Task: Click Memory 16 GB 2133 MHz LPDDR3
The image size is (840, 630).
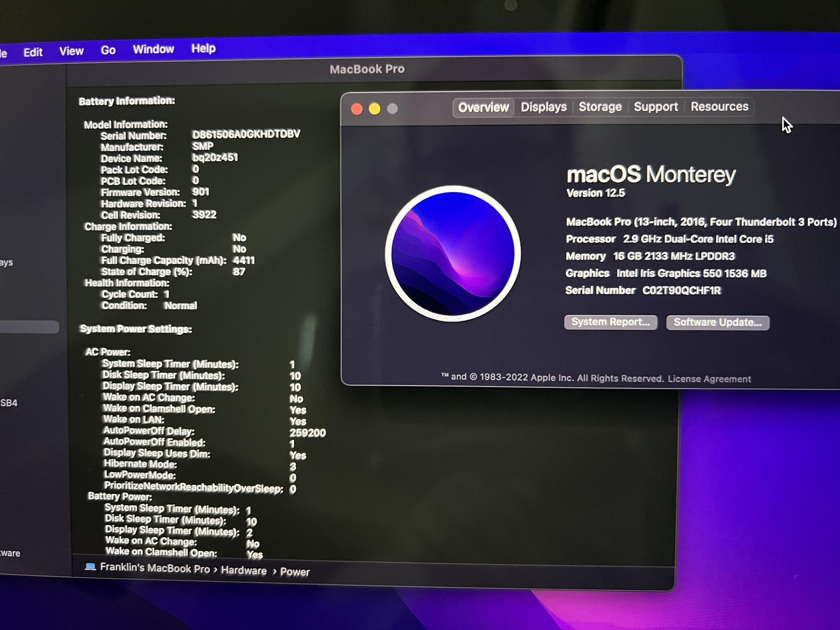Action: coord(650,256)
